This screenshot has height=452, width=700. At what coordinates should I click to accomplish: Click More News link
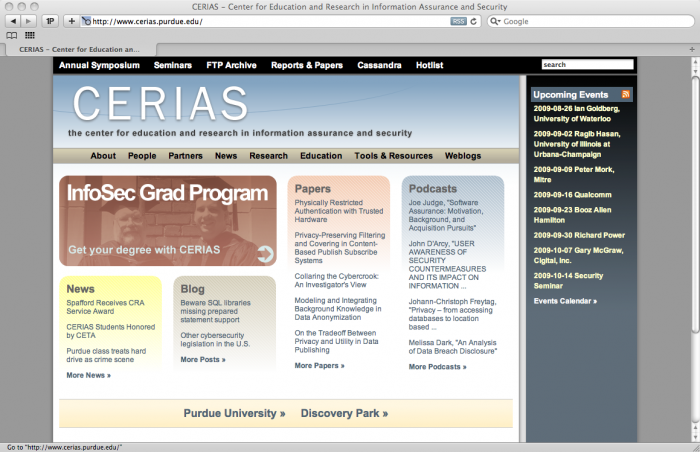click(x=88, y=375)
